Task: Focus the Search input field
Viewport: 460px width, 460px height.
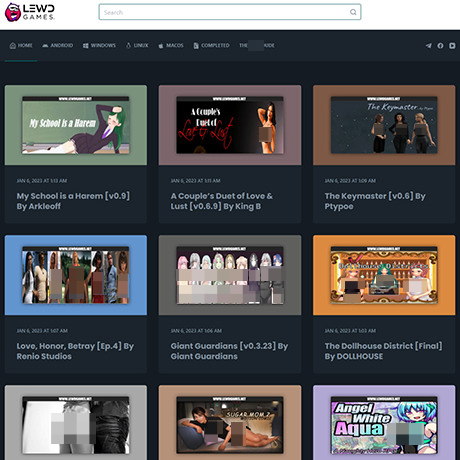Action: coord(230,12)
